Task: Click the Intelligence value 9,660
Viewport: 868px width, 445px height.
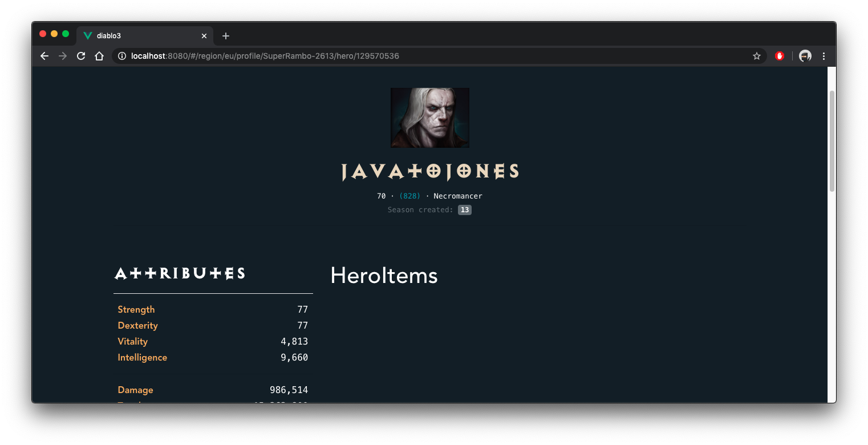Action: [294, 357]
